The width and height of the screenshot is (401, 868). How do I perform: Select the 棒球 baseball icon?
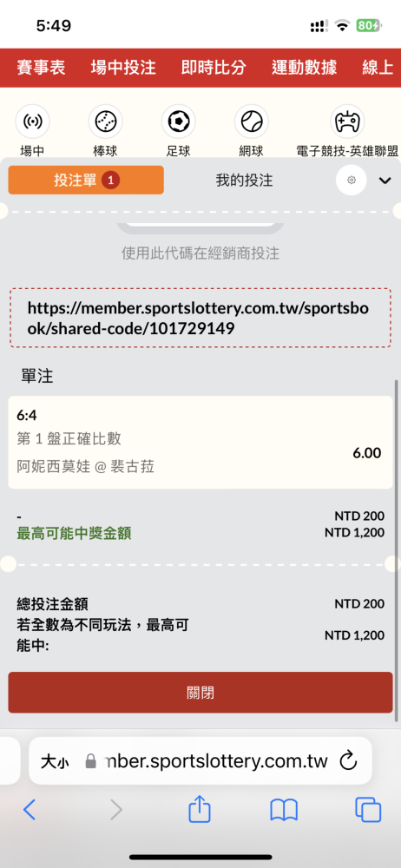click(x=105, y=121)
